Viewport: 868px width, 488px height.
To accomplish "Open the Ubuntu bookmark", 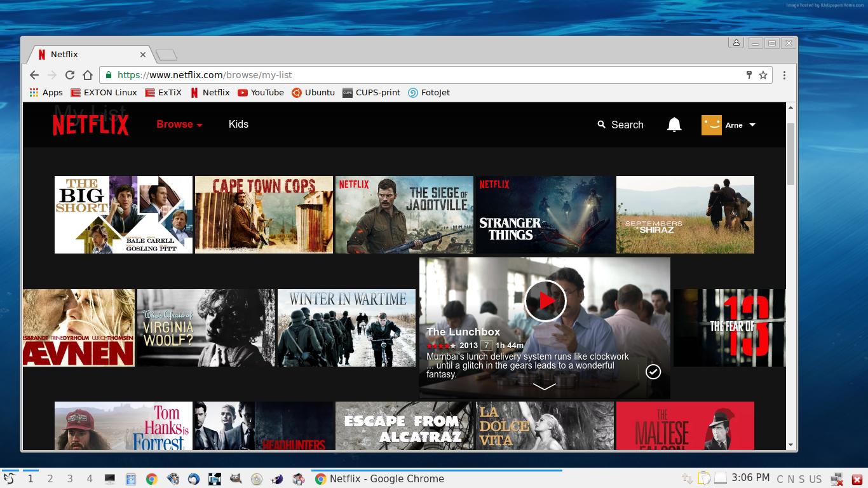I will pos(313,92).
